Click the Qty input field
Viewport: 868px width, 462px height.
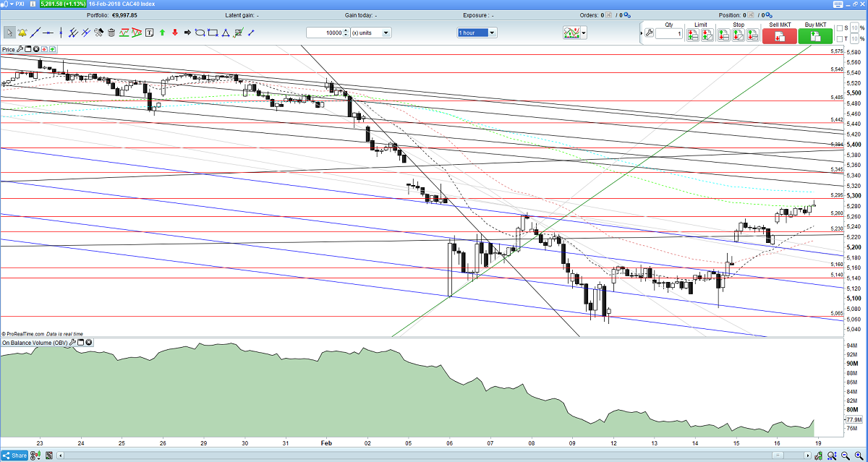pyautogui.click(x=669, y=33)
